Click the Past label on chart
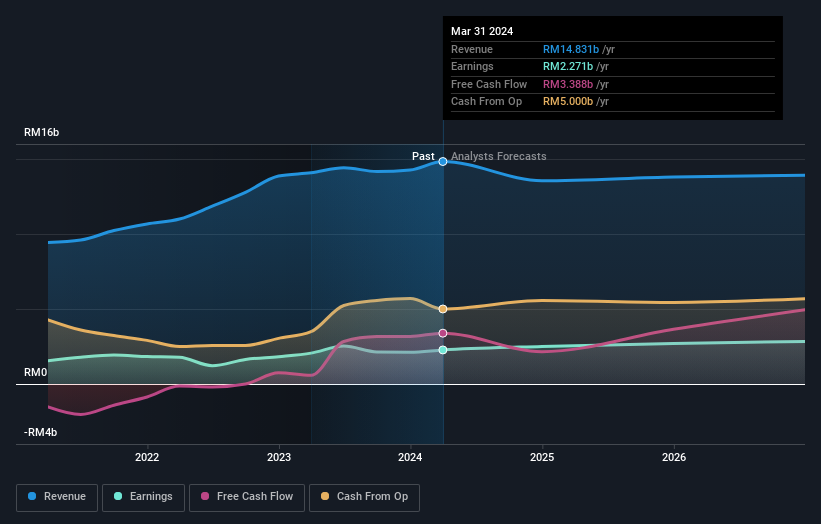Screen dimensions: 821x524 pos(423,157)
